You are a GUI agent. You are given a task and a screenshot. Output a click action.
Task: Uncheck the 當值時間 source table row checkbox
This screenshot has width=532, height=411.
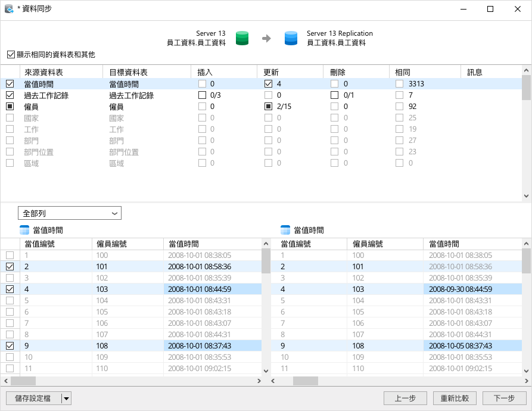tap(10, 84)
